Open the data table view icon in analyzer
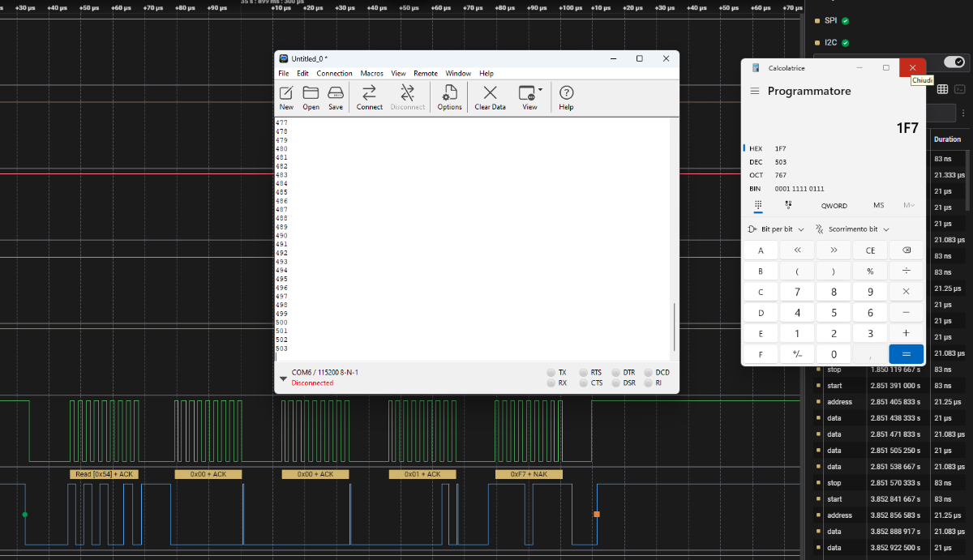 tap(942, 89)
